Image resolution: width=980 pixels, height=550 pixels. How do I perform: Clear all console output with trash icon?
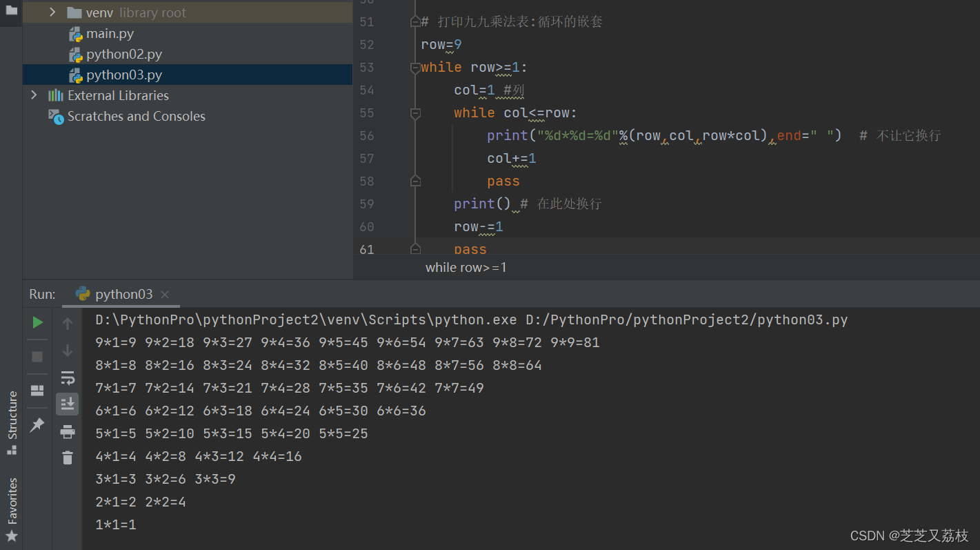(67, 458)
